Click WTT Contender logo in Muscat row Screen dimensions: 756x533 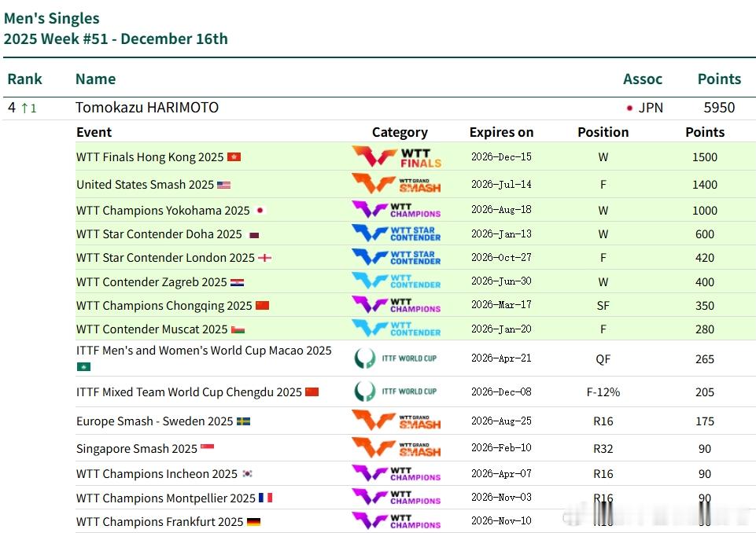(x=396, y=329)
